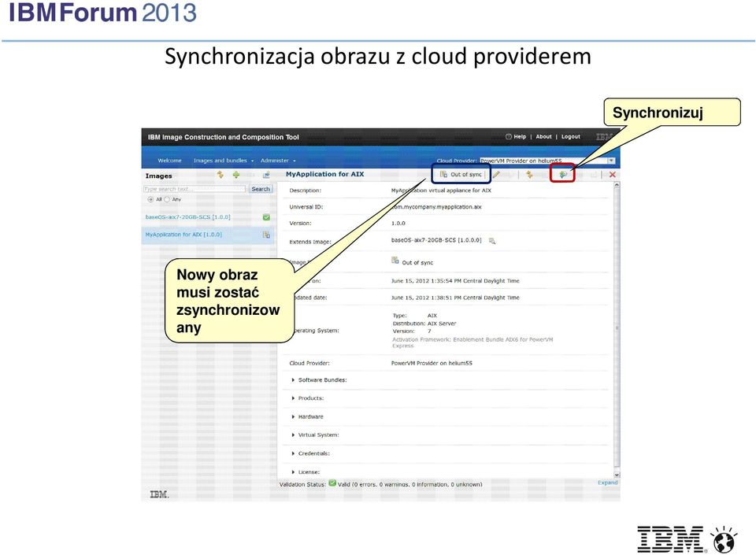
Task: Click the Extends Image value baseOS-aix7-20GB-SCS [1.0.0.0]
Action: 436,240
